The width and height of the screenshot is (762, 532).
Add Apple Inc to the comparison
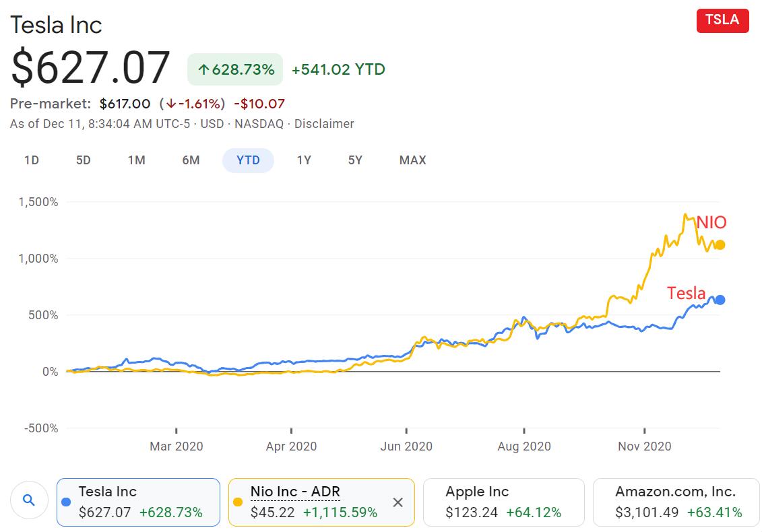[503, 502]
